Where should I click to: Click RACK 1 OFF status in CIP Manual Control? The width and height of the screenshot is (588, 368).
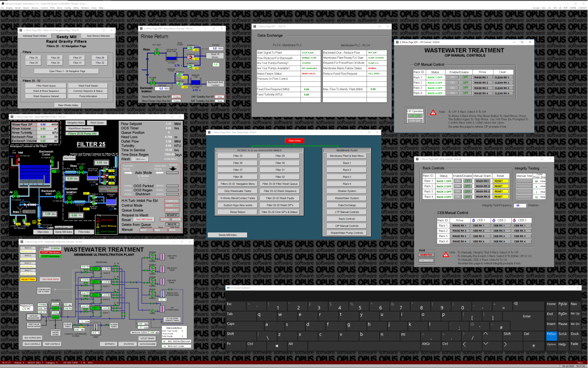tap(435, 78)
